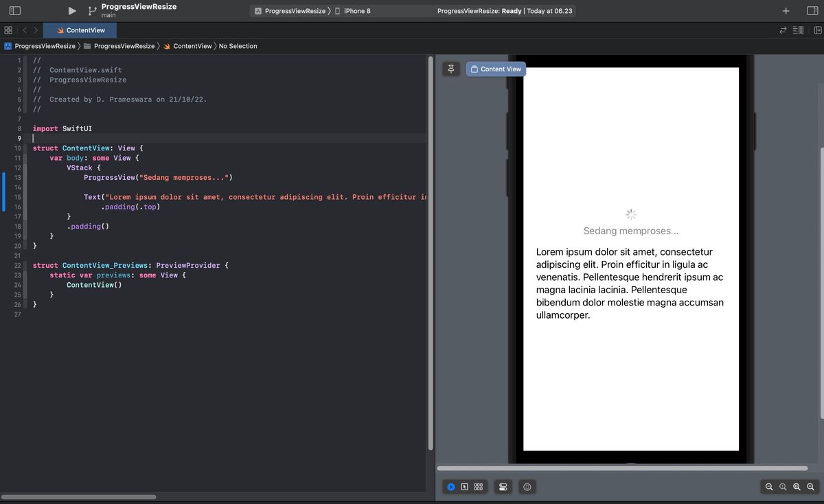Image resolution: width=824 pixels, height=504 pixels.
Task: Open the related items grid menu
Action: (x=8, y=30)
